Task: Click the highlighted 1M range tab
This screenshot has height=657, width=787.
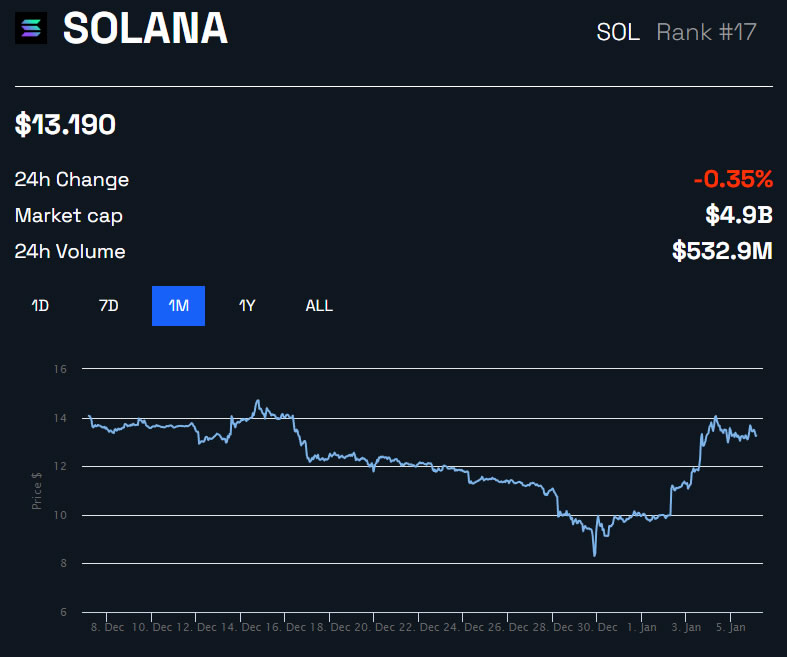Action: tap(178, 306)
